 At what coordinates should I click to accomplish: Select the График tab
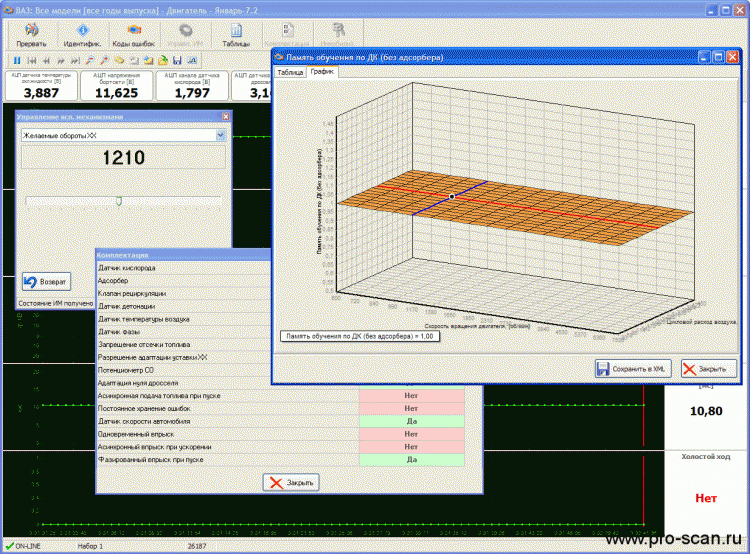(x=322, y=73)
